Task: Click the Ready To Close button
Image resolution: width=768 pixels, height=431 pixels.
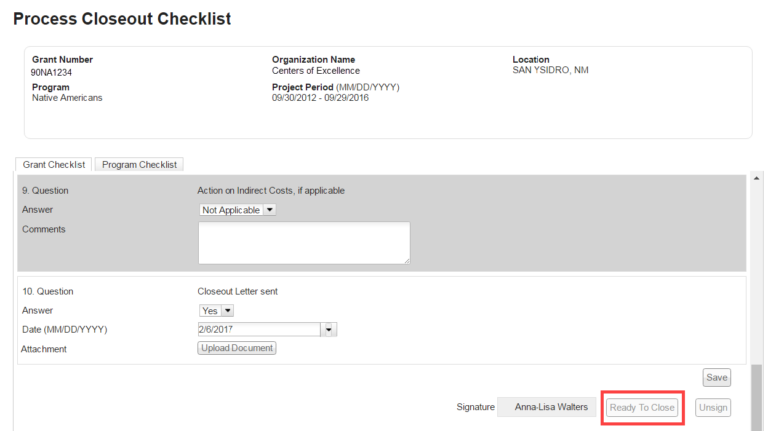Action: click(642, 408)
